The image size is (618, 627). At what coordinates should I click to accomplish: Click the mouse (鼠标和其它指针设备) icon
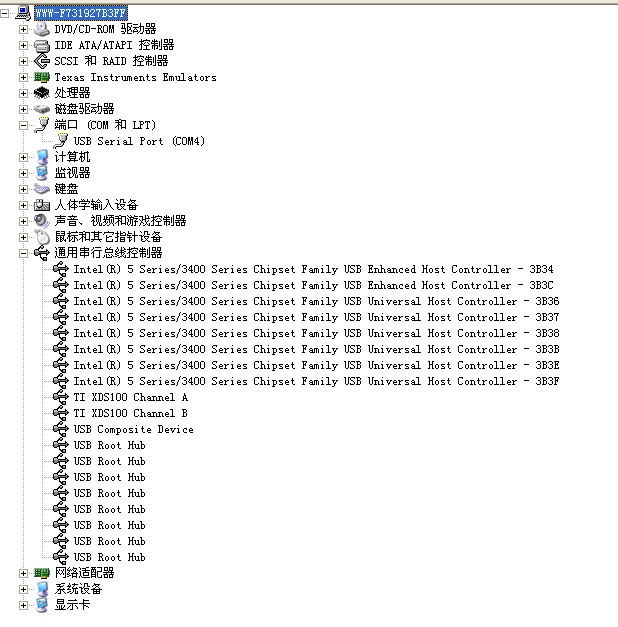[x=42, y=237]
